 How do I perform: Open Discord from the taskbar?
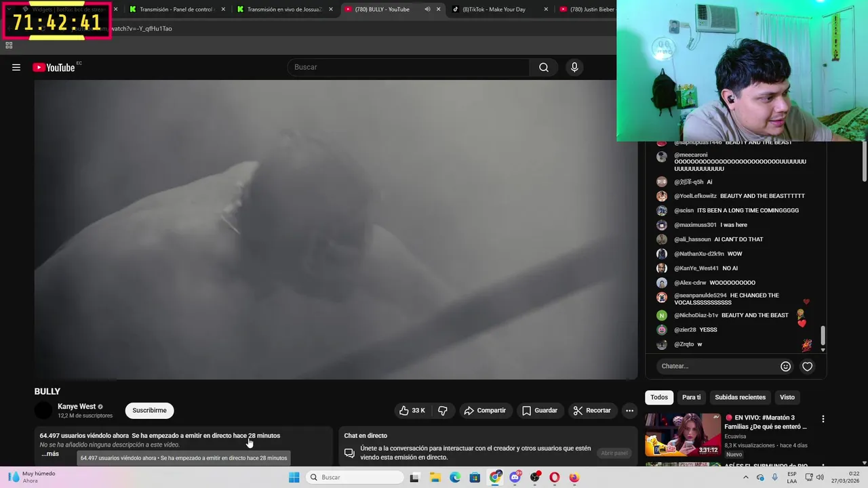(515, 477)
